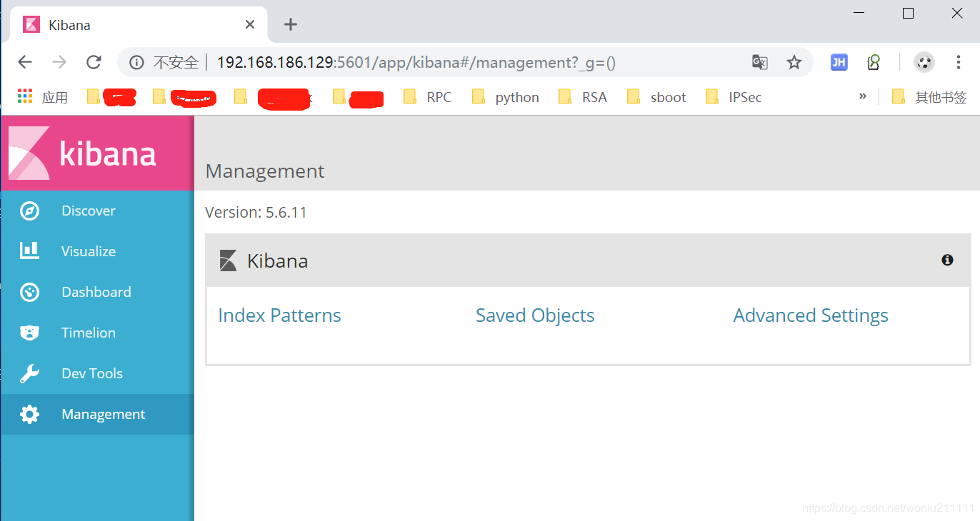980x521 pixels.
Task: Go to Discover in the sidebar
Action: click(x=97, y=211)
